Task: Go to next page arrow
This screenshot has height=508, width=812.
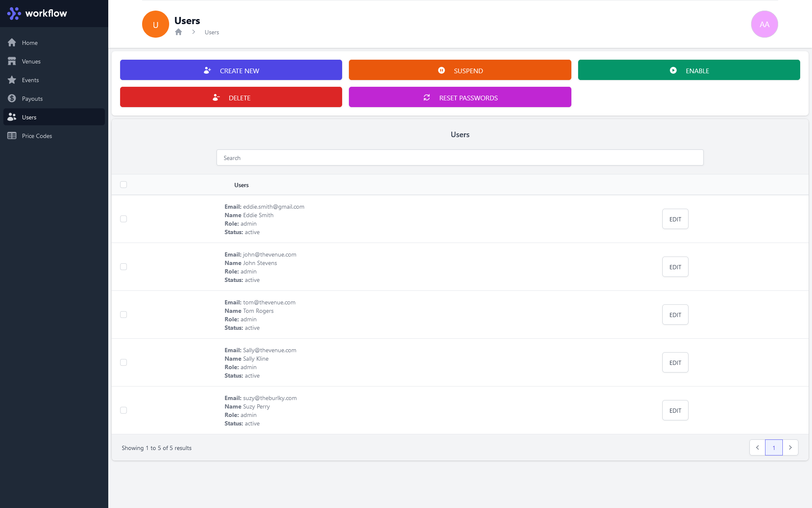Action: click(790, 447)
